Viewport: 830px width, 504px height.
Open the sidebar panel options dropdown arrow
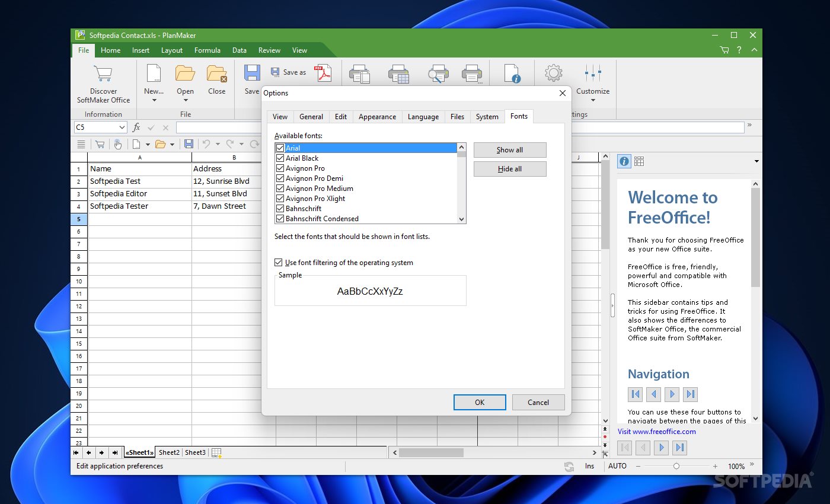click(756, 161)
